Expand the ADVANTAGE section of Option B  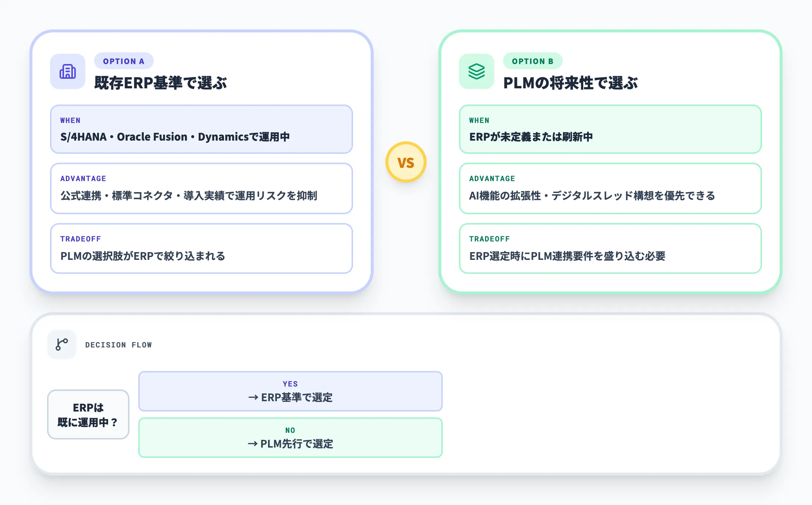(610, 189)
